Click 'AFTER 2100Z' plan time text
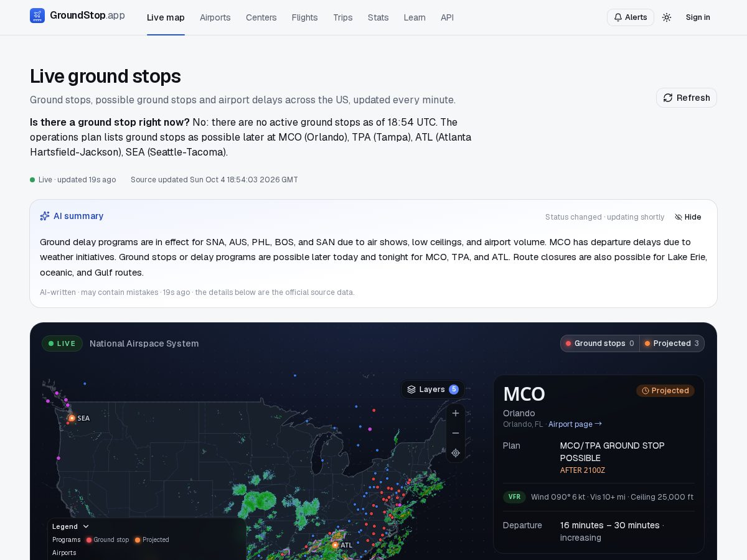747x560 pixels. pos(583,470)
